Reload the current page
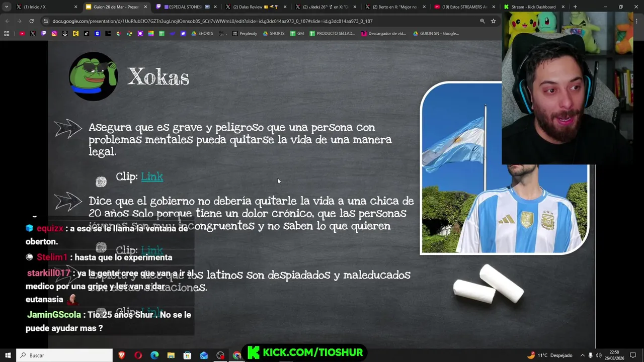The height and width of the screenshot is (362, 644). click(31, 21)
